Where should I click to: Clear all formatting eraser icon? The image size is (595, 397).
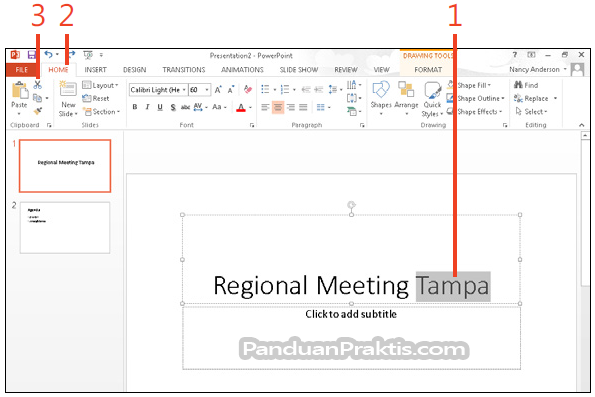pos(248,90)
